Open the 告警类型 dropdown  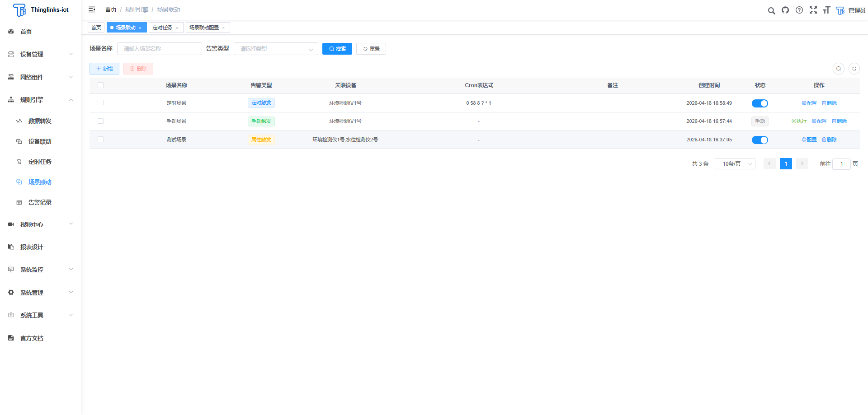tap(276, 49)
